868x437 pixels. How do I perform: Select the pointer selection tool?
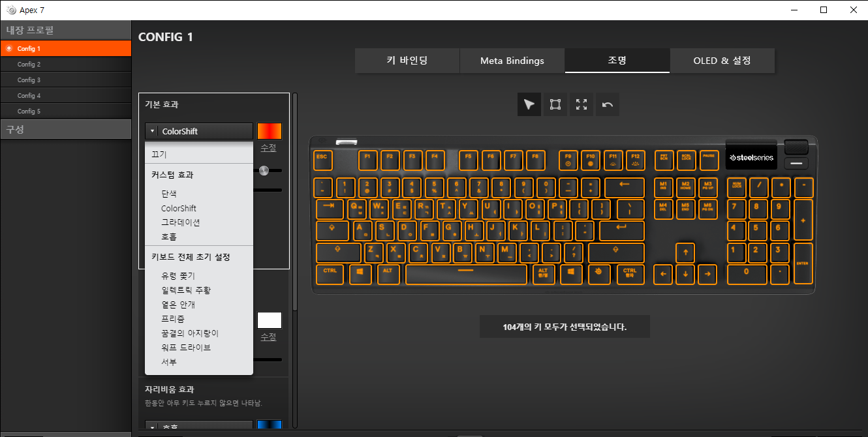point(529,104)
